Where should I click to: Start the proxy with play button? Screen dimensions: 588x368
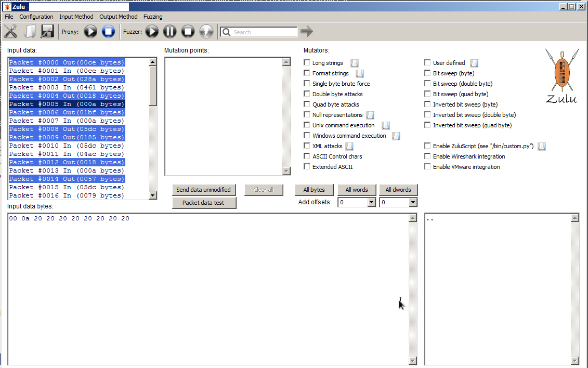[90, 32]
